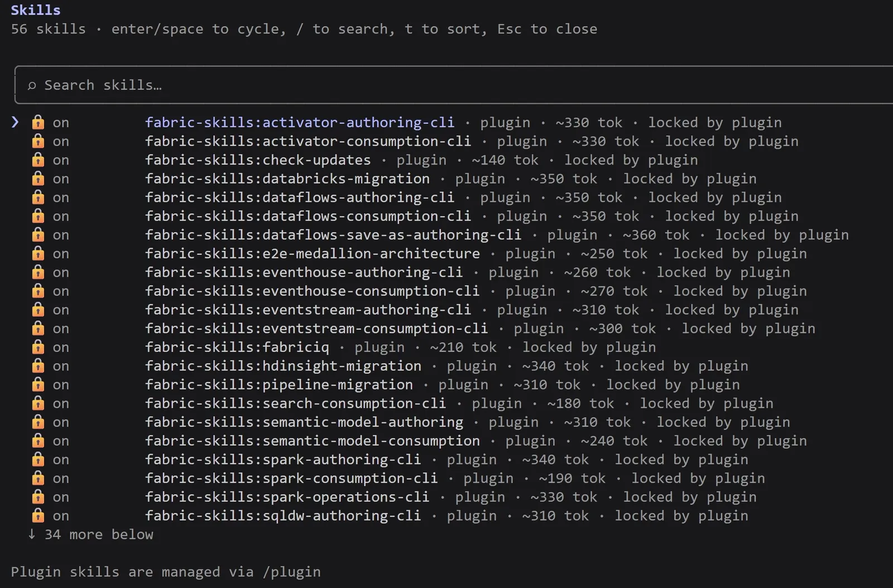Click the lock icon beside search-consumption-cli

click(38, 403)
